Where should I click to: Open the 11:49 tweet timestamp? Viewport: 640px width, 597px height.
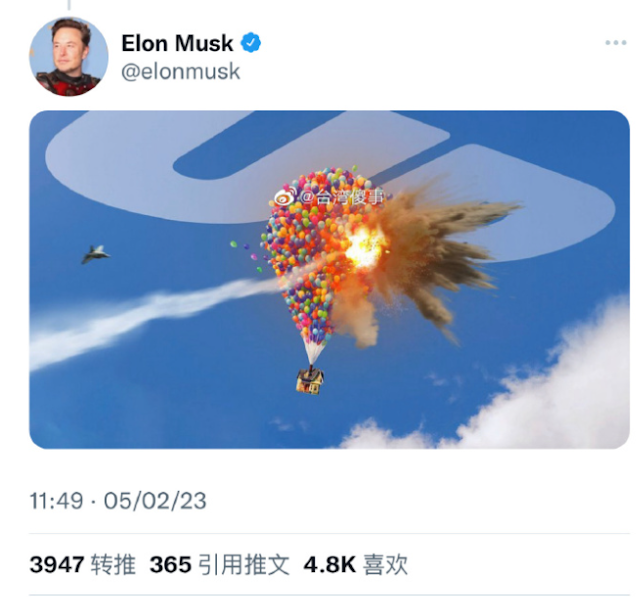coord(56,501)
